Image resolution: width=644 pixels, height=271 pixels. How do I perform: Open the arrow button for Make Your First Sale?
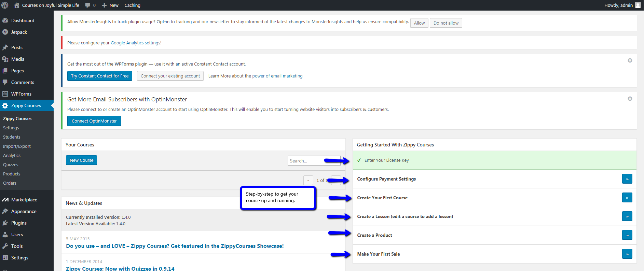(627, 254)
